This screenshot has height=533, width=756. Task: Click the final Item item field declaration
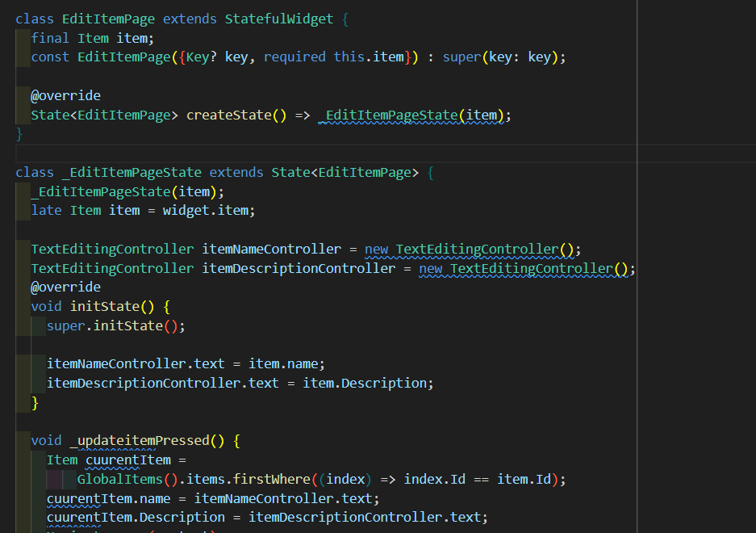click(92, 37)
